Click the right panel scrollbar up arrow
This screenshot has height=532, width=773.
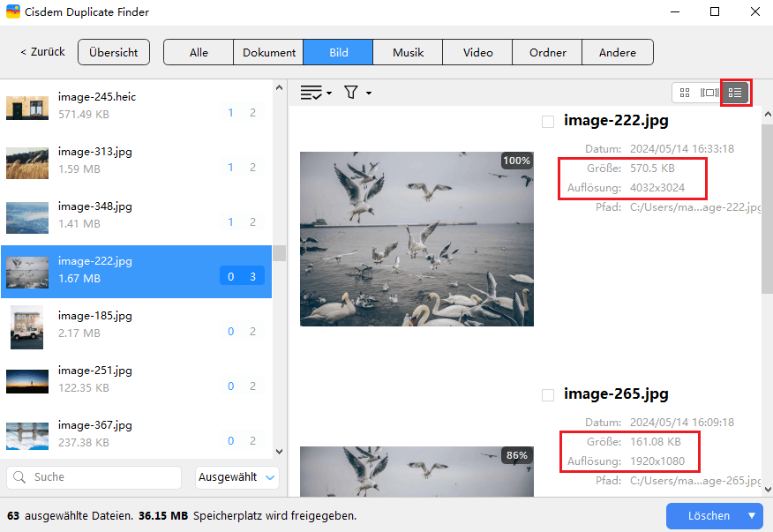pyautogui.click(x=768, y=114)
